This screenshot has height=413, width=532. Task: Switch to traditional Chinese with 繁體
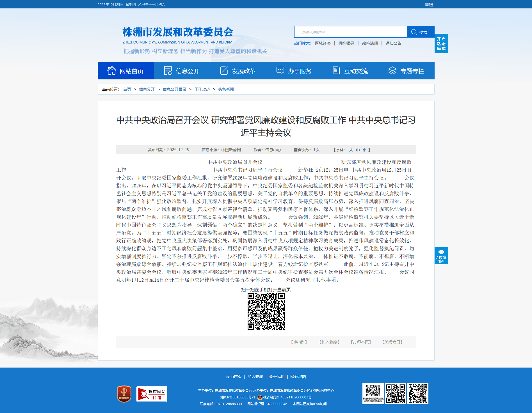[x=428, y=4]
